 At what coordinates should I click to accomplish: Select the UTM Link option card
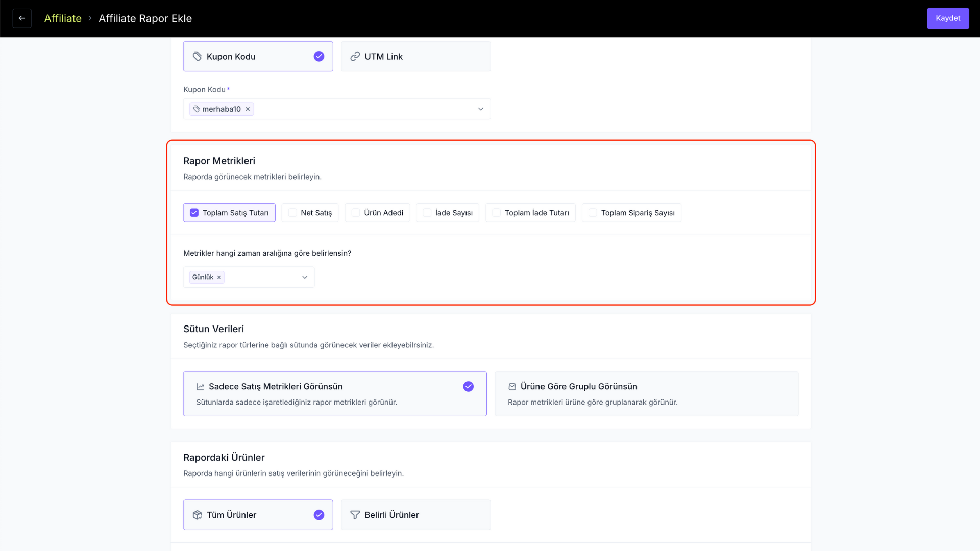click(x=415, y=57)
